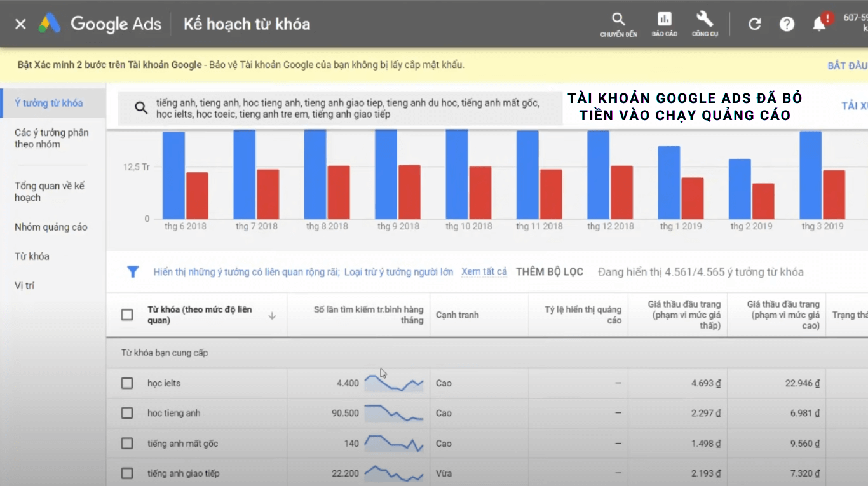The height and width of the screenshot is (488, 868).
Task: Open the Công cụ (tools) wrench menu
Action: click(704, 24)
